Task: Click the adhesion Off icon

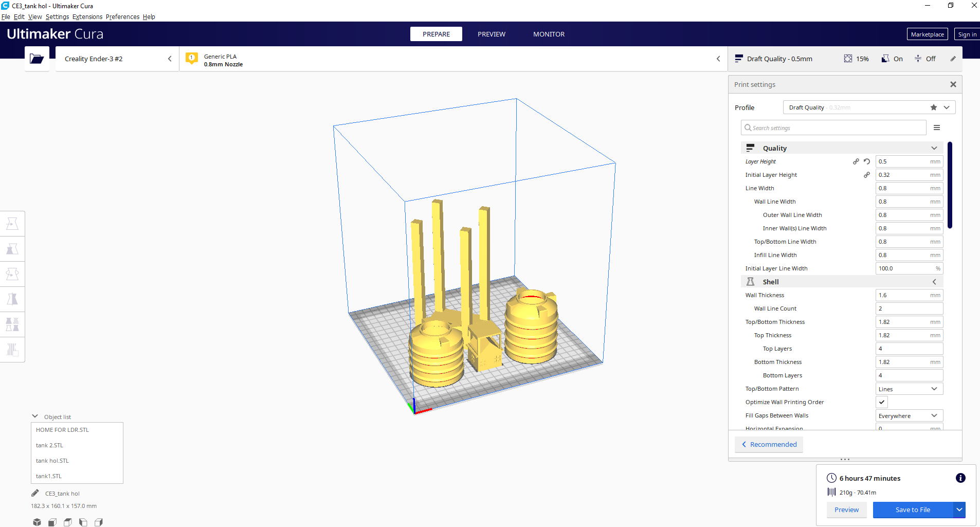Action: coord(918,59)
